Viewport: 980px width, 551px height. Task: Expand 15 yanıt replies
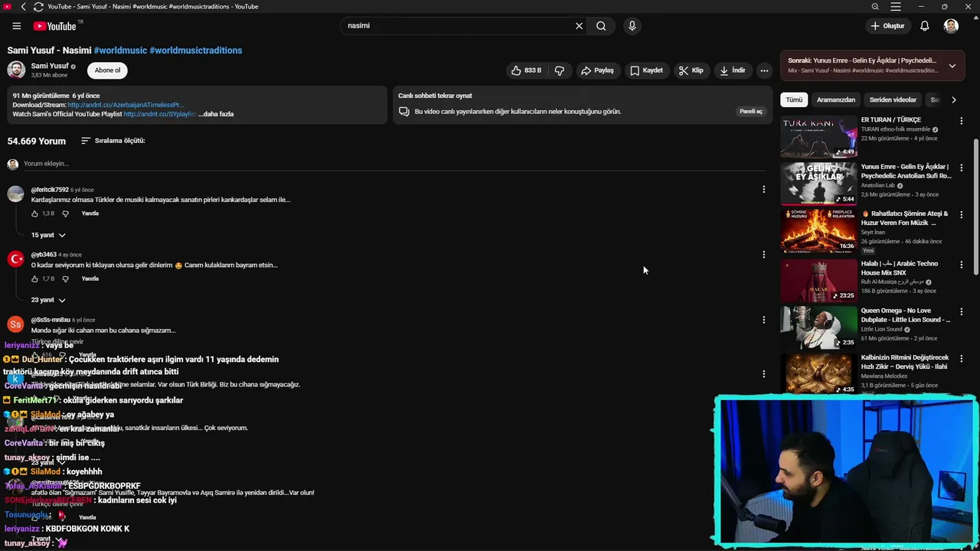pos(48,235)
